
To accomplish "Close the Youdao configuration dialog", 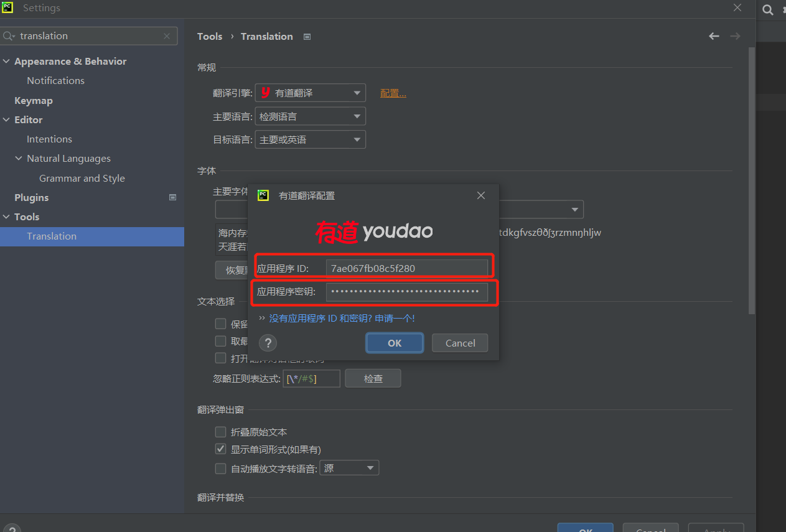I will pyautogui.click(x=480, y=195).
